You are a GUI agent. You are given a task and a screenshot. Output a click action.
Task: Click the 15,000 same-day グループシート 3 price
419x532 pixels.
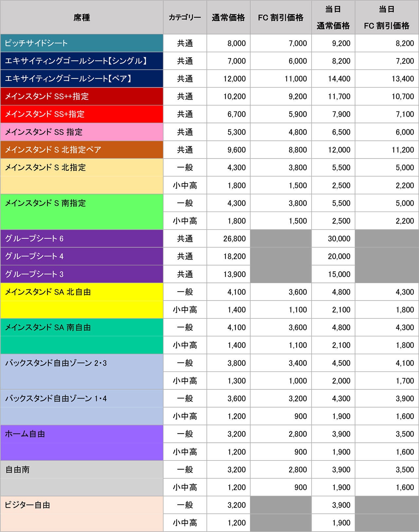(333, 274)
